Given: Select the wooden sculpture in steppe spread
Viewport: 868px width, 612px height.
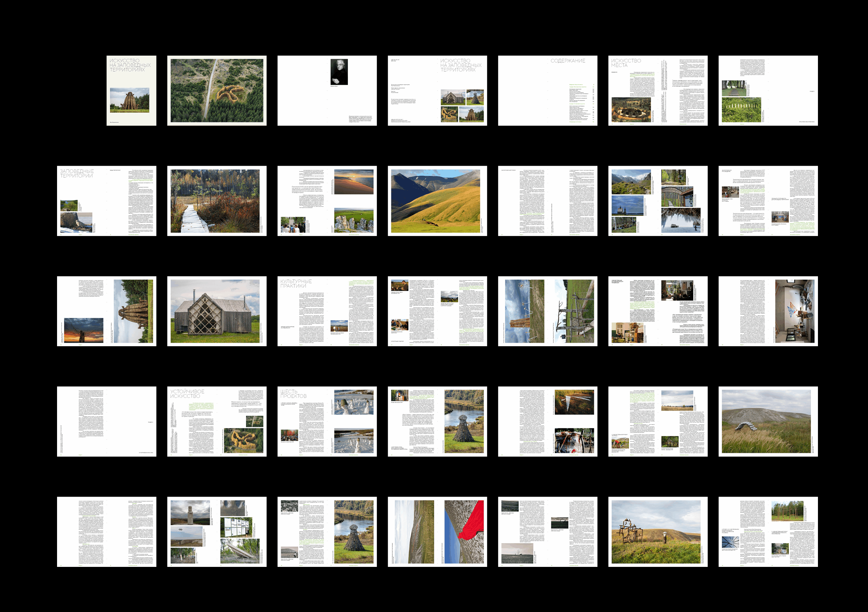Looking at the screenshot, I should click(658, 532).
